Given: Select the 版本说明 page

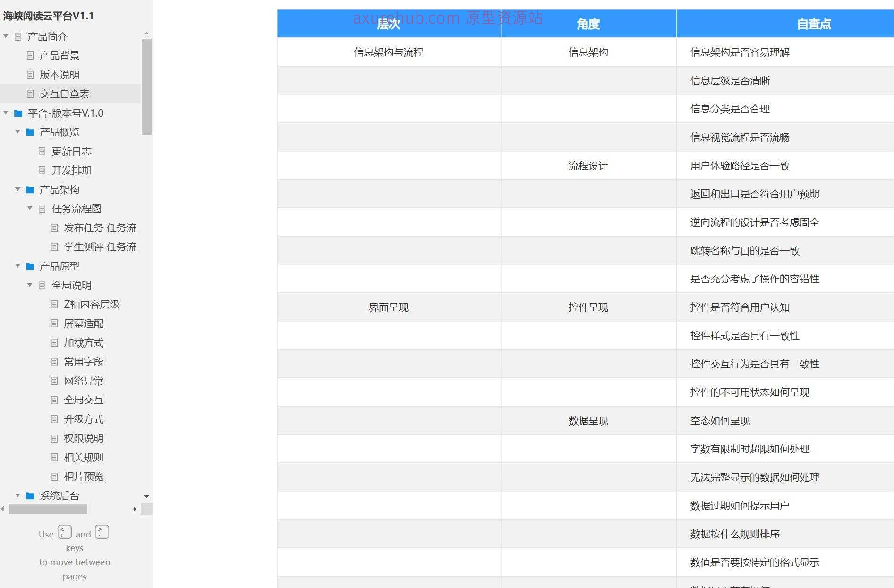Looking at the screenshot, I should (60, 75).
